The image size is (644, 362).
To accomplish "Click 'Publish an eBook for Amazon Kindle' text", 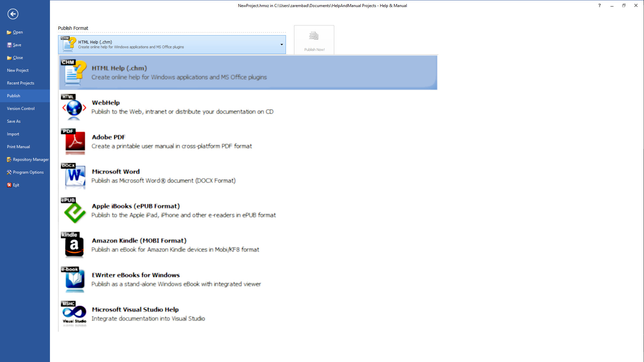I will pyautogui.click(x=175, y=250).
